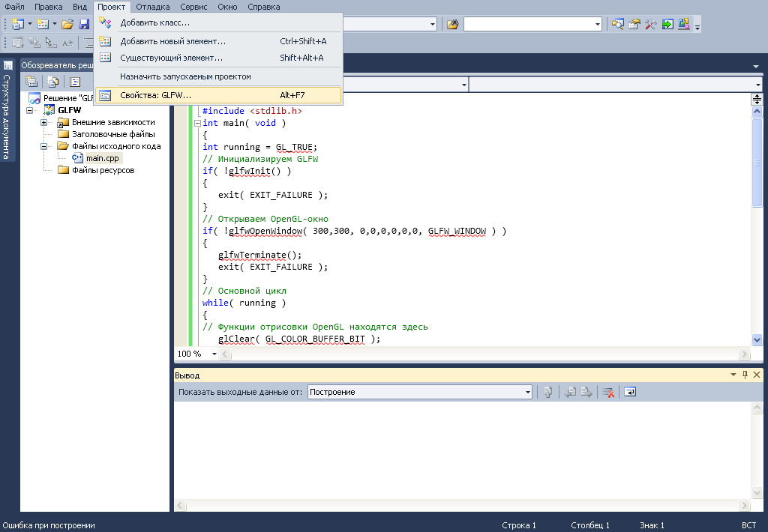Open the 100 % zoom level dropdown

pos(214,354)
